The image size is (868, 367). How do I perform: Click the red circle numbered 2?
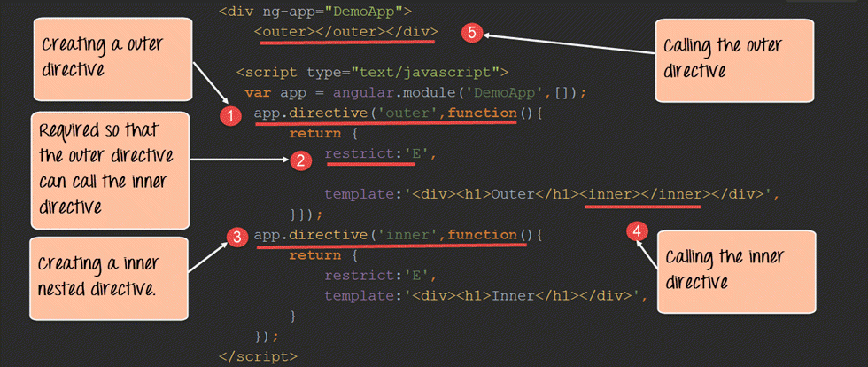point(300,160)
